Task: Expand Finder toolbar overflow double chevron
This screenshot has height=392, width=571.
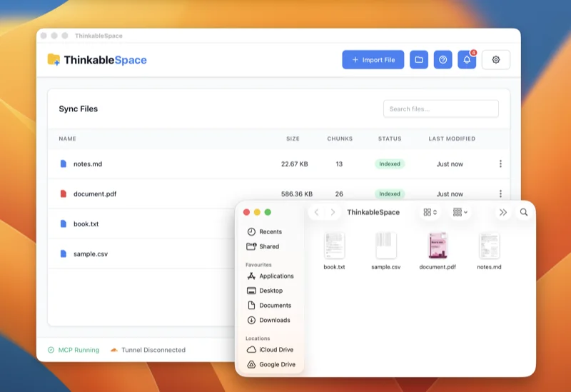Action: pos(503,212)
